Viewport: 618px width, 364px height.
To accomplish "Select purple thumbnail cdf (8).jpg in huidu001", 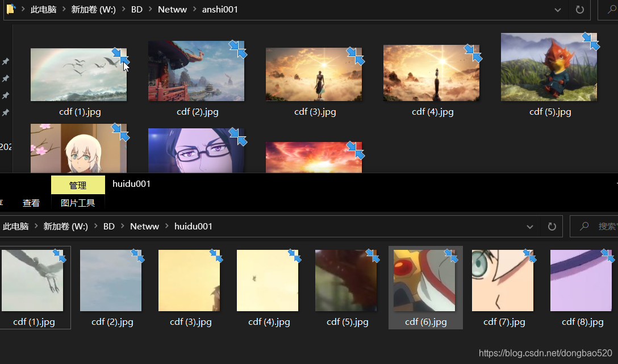I will (581, 281).
